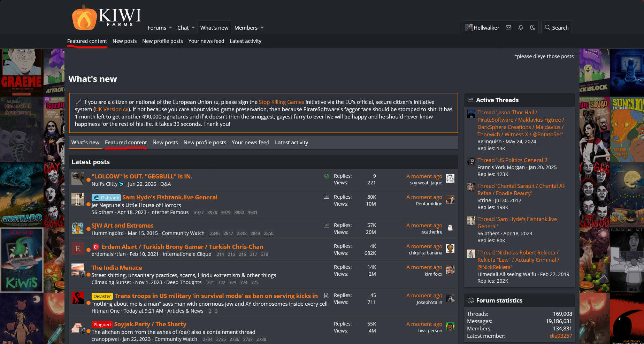This screenshot has height=344, width=644.
Task: Switch to New posts tab below notice
Action: coord(165,143)
